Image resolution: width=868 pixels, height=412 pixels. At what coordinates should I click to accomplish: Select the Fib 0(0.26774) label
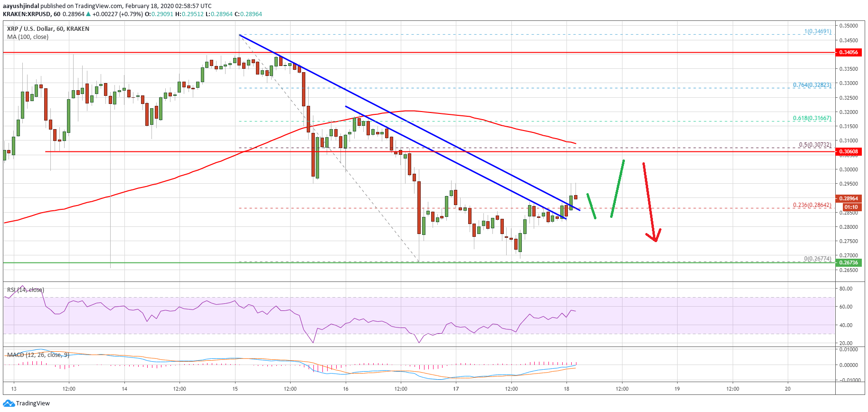[x=818, y=259]
